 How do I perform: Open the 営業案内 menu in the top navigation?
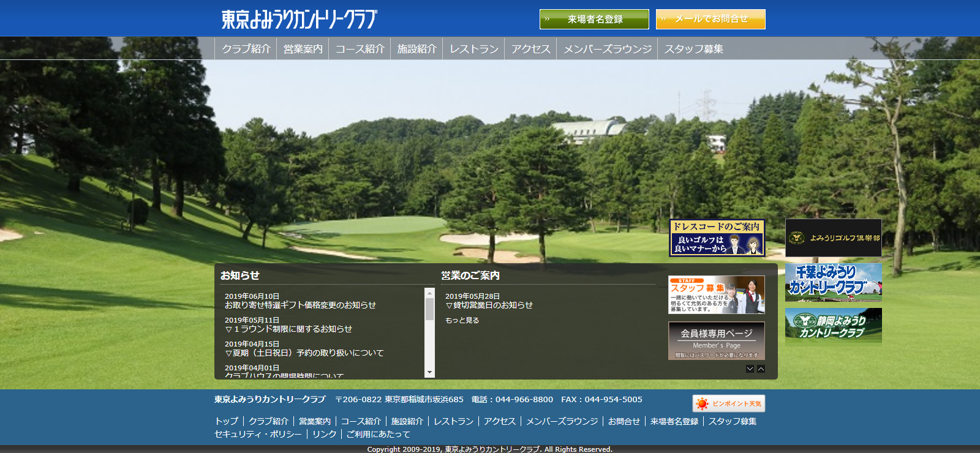pos(303,48)
